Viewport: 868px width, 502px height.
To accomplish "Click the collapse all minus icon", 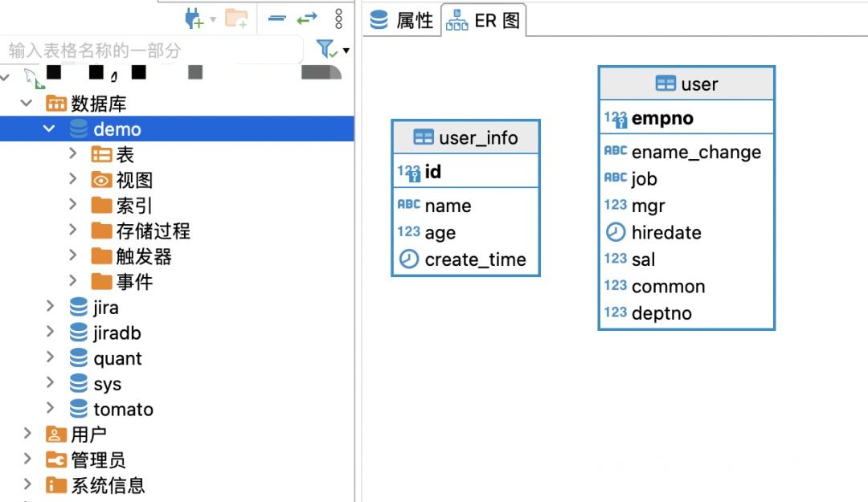I will click(276, 18).
